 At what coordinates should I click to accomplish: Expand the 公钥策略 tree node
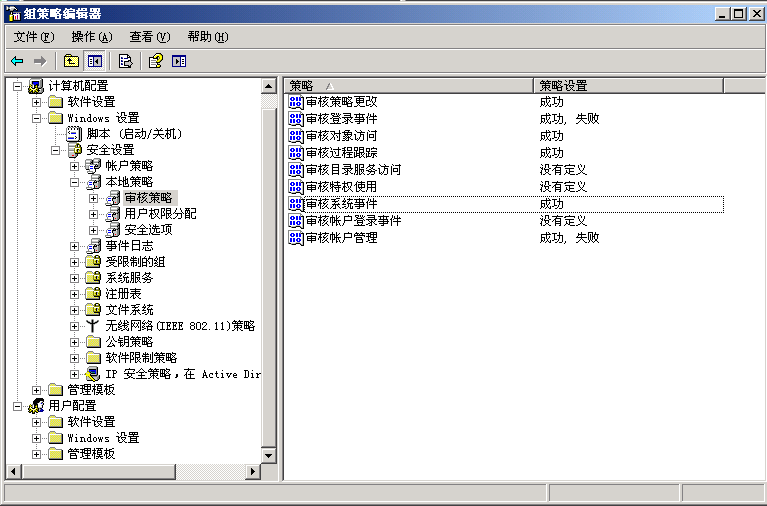[74, 342]
